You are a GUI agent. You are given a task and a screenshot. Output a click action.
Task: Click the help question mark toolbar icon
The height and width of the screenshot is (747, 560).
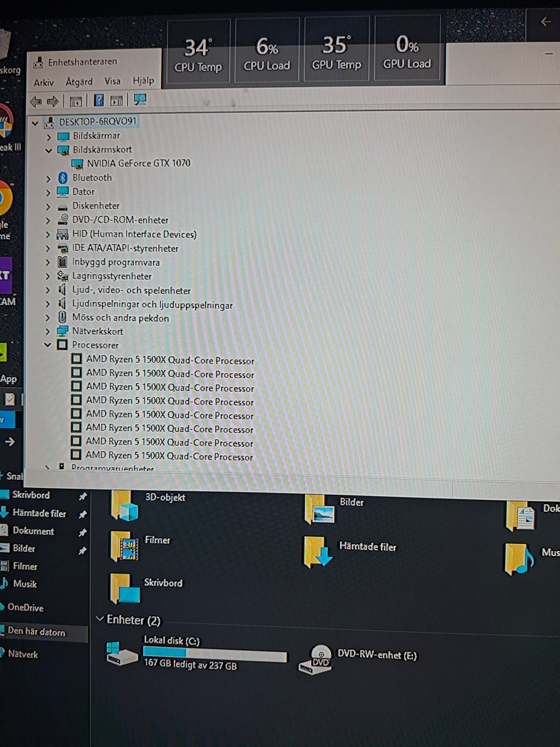click(99, 100)
